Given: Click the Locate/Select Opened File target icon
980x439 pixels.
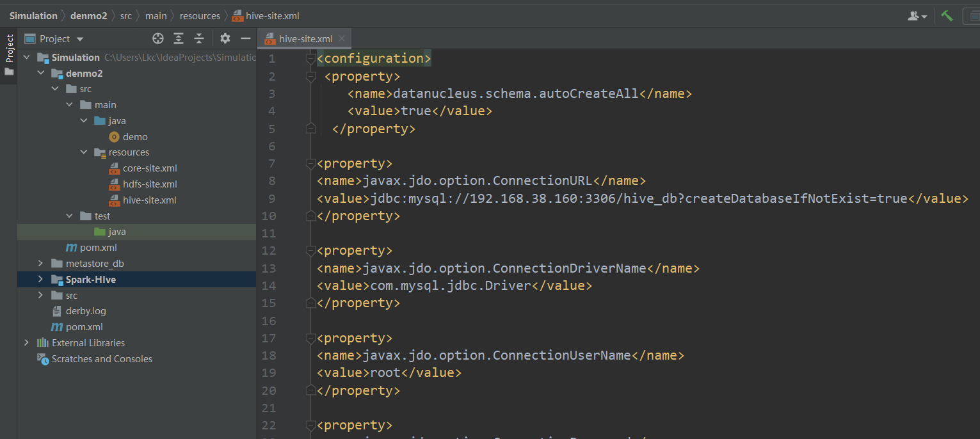Looking at the screenshot, I should coord(158,38).
